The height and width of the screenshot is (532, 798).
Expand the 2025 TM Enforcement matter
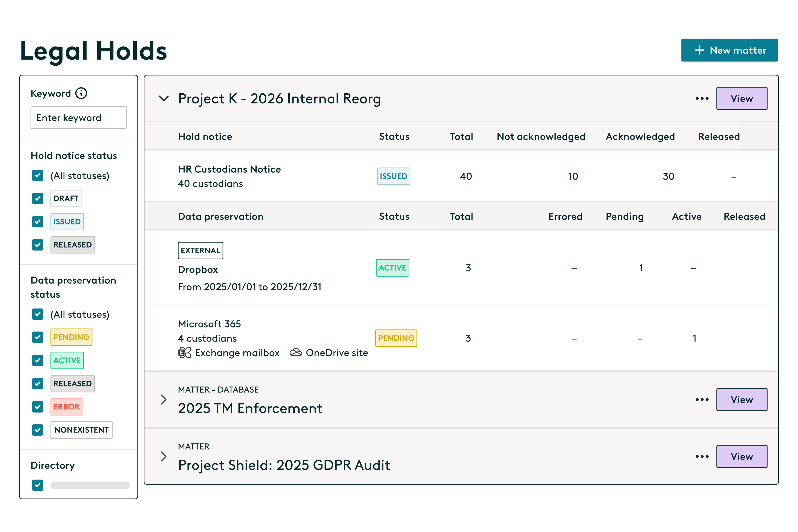click(x=164, y=399)
